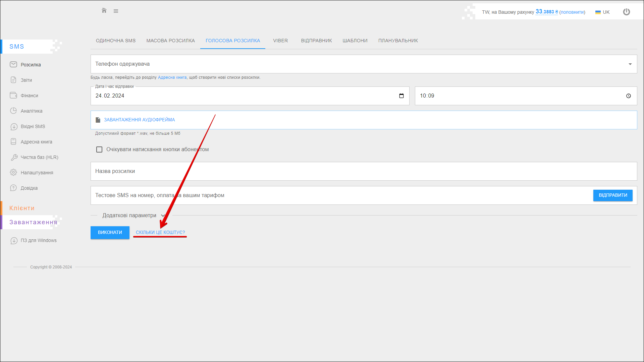644x362 pixels.
Task: Click the home icon in header
Action: [104, 11]
